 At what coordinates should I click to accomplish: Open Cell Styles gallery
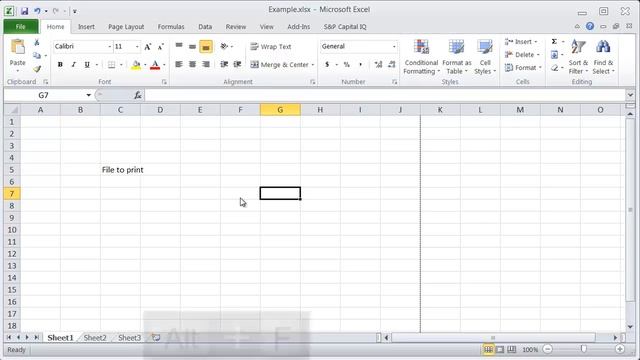coord(485,57)
